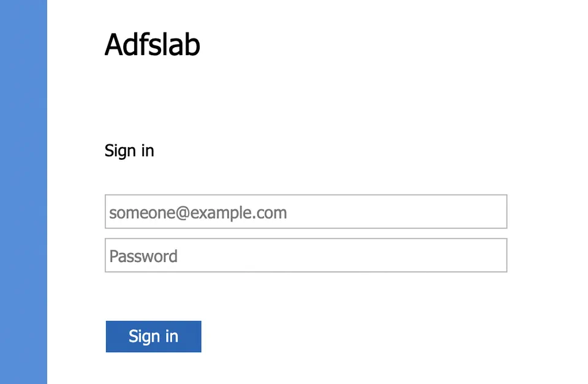Place cursor in Password field
The image size is (588, 384).
coord(306,255)
